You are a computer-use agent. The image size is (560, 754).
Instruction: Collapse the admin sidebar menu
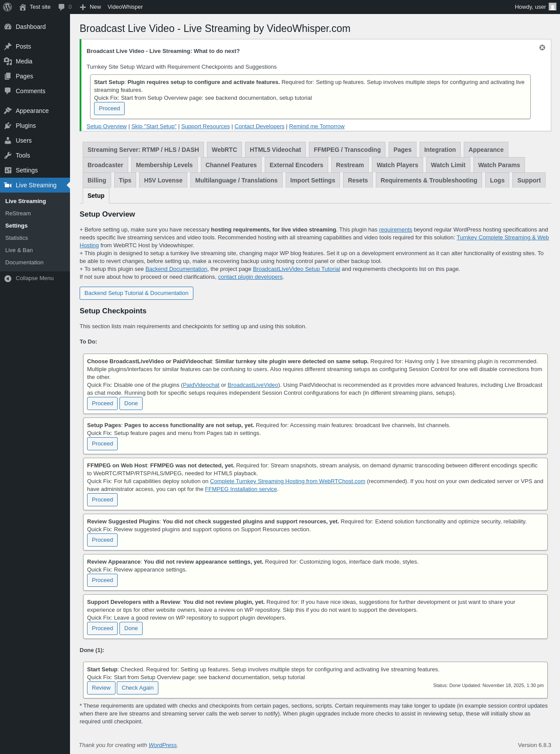[x=35, y=278]
